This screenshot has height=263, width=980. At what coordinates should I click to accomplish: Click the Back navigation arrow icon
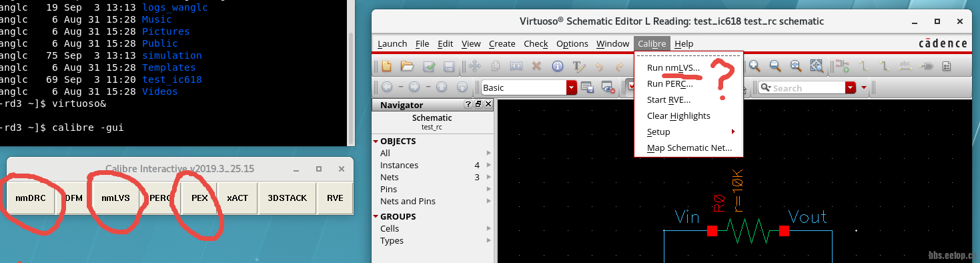click(388, 87)
